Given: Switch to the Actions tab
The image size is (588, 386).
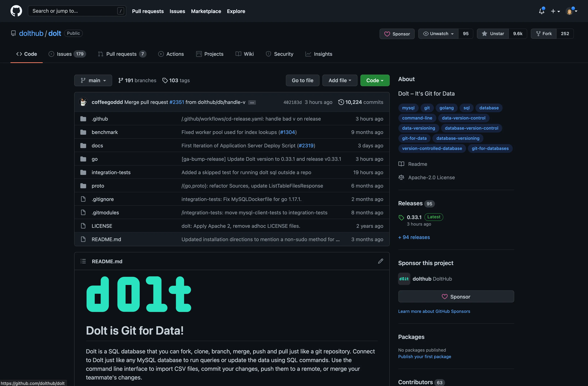Looking at the screenshot, I should click(171, 54).
